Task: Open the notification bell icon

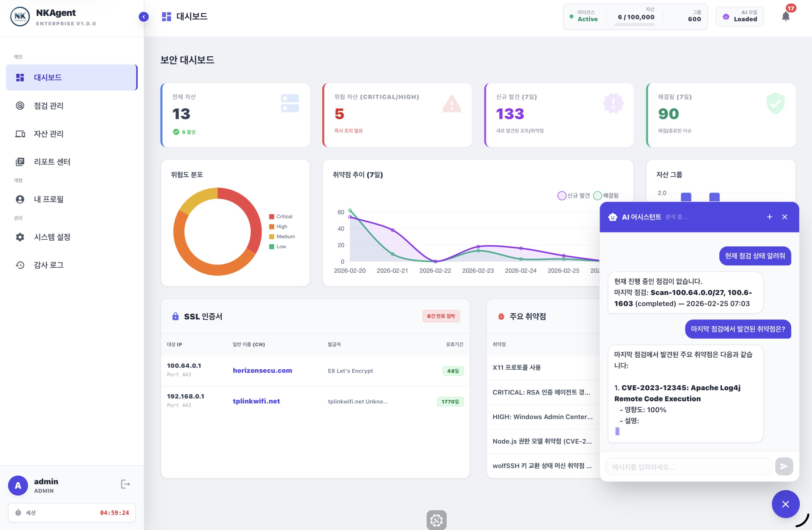Action: (785, 17)
